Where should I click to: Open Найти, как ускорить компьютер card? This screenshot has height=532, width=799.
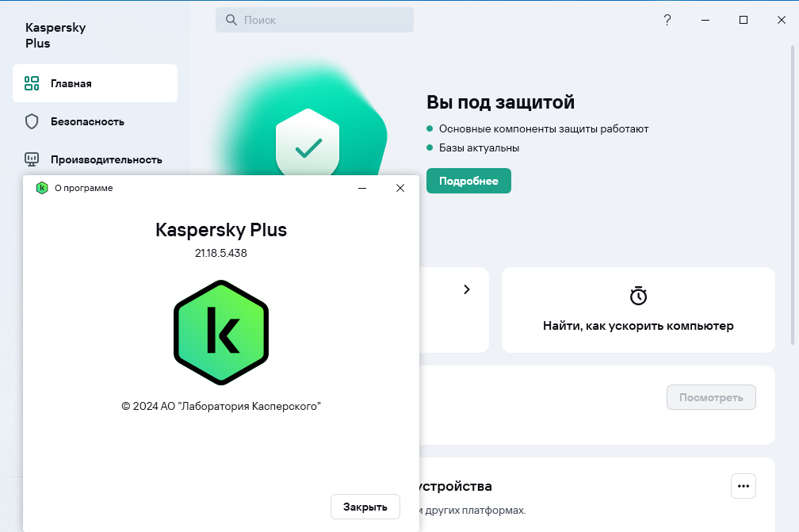[638, 309]
